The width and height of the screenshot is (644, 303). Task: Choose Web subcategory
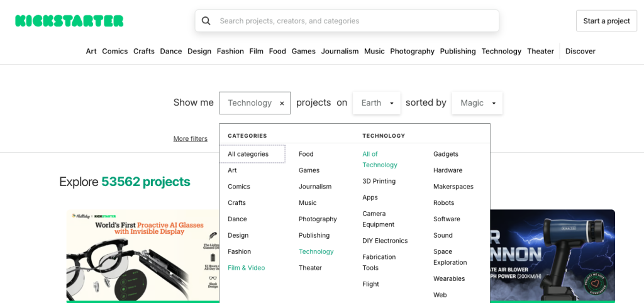(440, 295)
